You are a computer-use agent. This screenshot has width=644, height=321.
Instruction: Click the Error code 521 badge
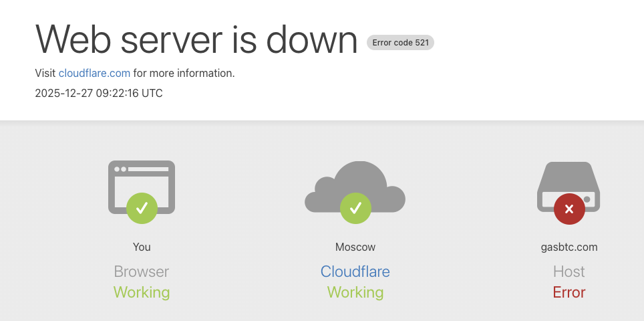pos(401,43)
